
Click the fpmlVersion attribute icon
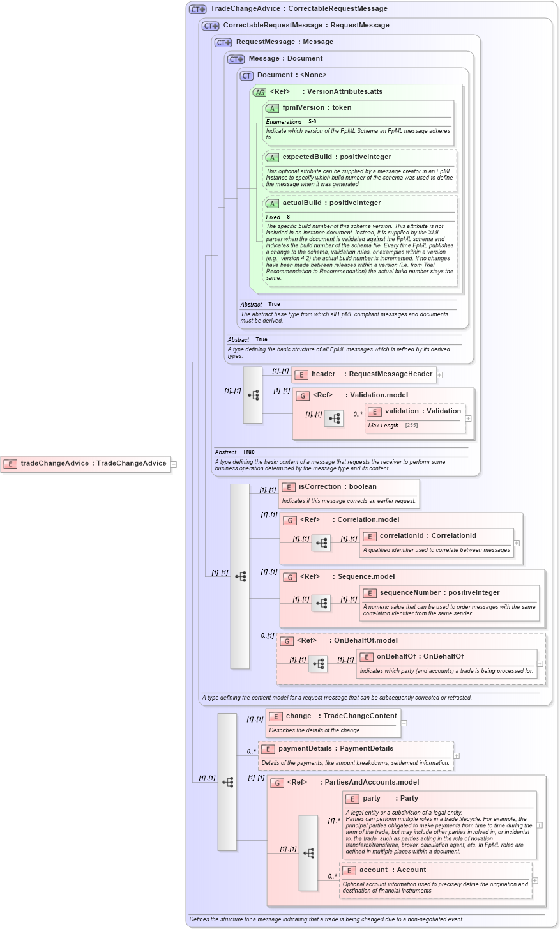272,108
